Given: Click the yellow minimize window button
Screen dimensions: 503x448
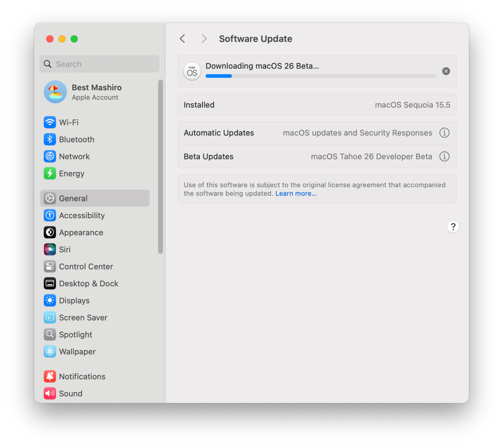Looking at the screenshot, I should pos(62,39).
